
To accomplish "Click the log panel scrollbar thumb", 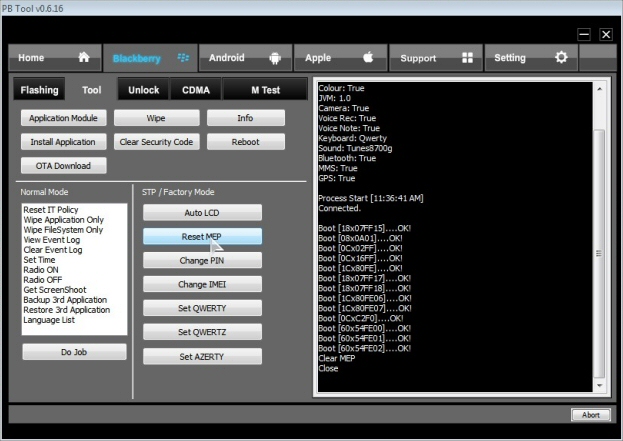I will click(599, 253).
